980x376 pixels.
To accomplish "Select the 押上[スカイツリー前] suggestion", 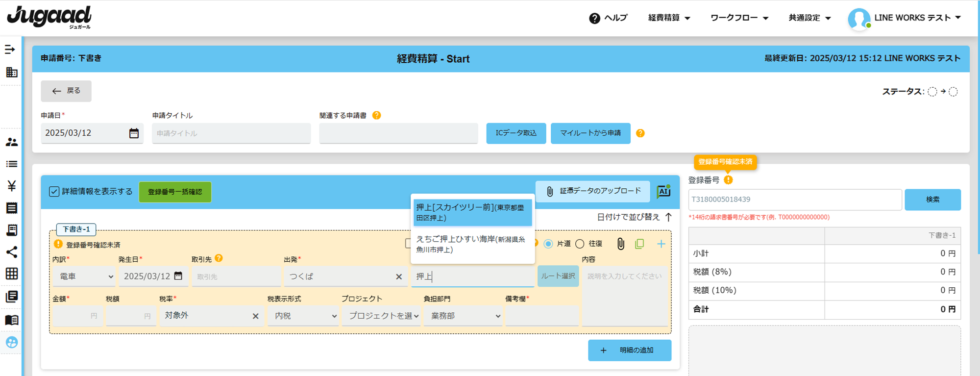I will coord(472,212).
